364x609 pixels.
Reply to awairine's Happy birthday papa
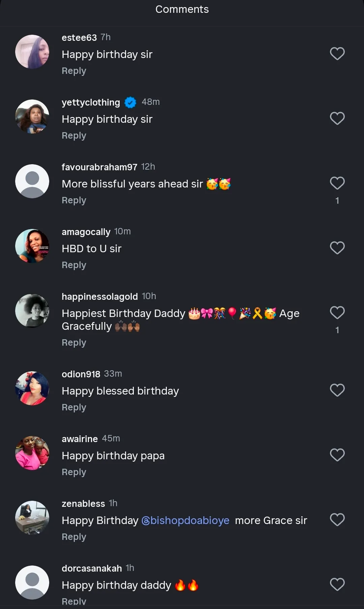click(74, 472)
